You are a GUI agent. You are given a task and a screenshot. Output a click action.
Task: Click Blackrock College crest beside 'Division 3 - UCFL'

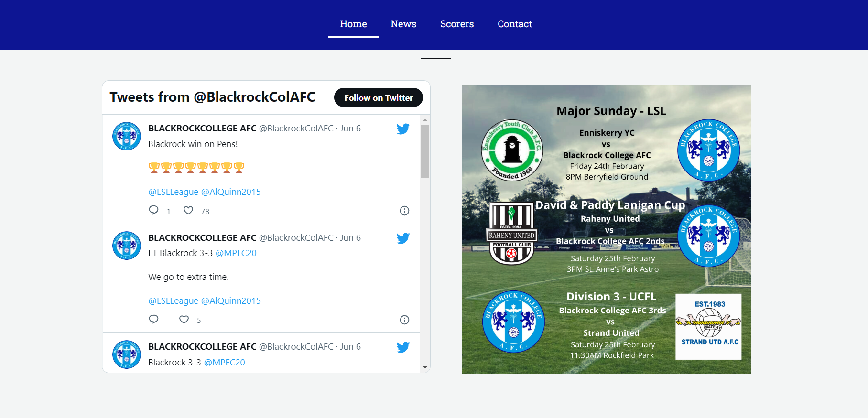point(513,322)
